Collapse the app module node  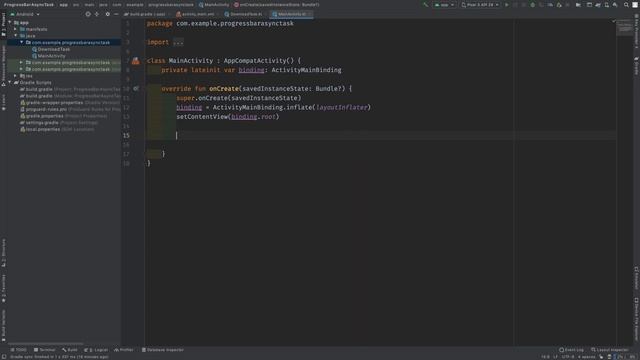(10, 22)
